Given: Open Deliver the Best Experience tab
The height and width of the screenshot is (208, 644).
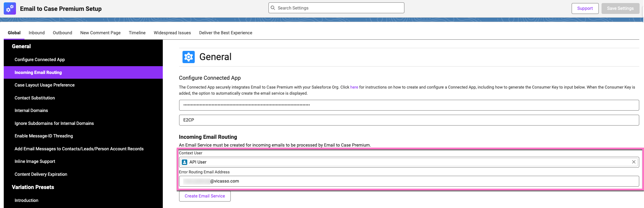Looking at the screenshot, I should [226, 33].
